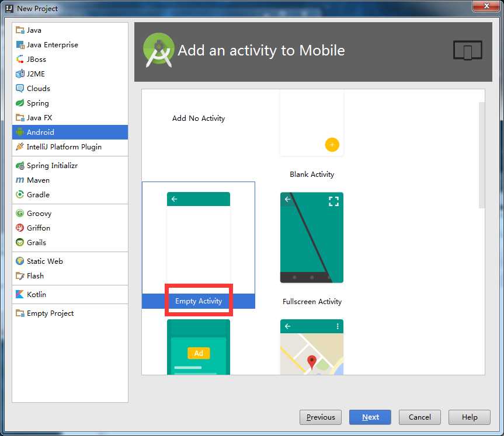Choose IntelliJ Platform Plugin
This screenshot has width=504, height=436.
tap(70, 147)
